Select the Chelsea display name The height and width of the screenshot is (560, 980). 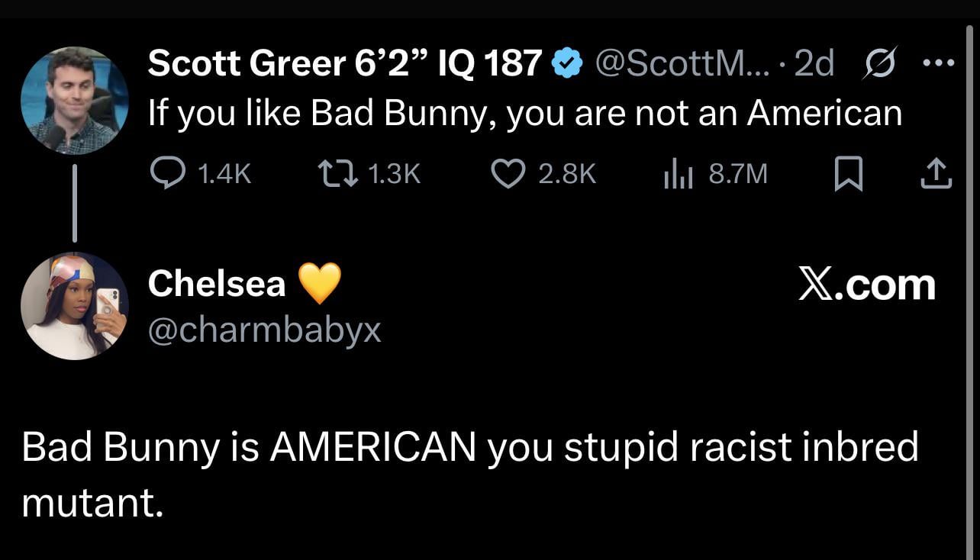tap(217, 284)
